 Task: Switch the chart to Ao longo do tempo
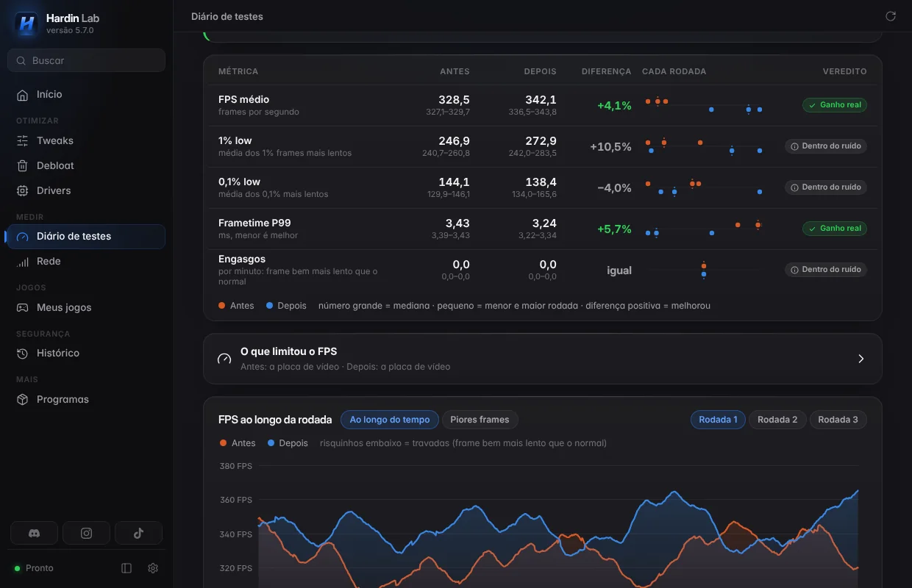390,420
